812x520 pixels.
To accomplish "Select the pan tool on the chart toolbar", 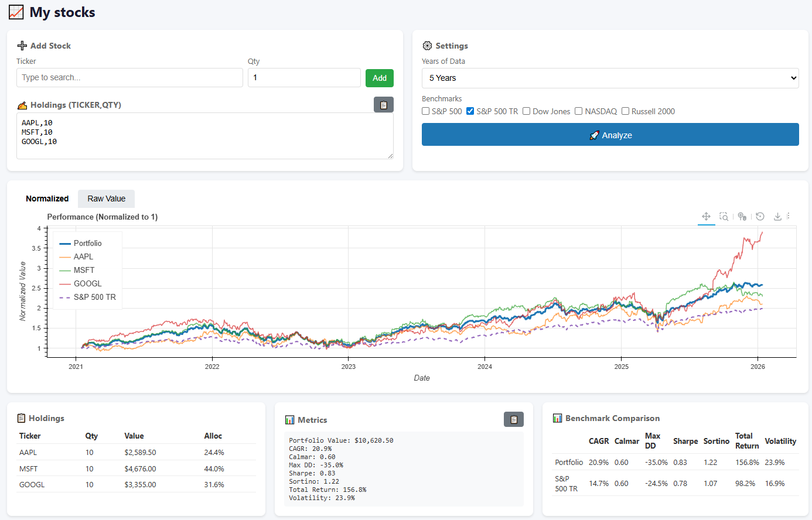I will point(706,217).
